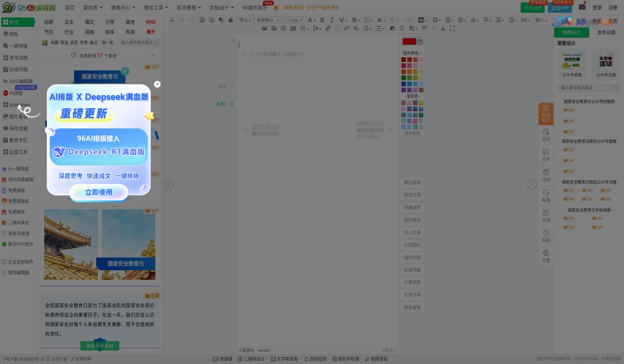Open the insert table icon

294,29
